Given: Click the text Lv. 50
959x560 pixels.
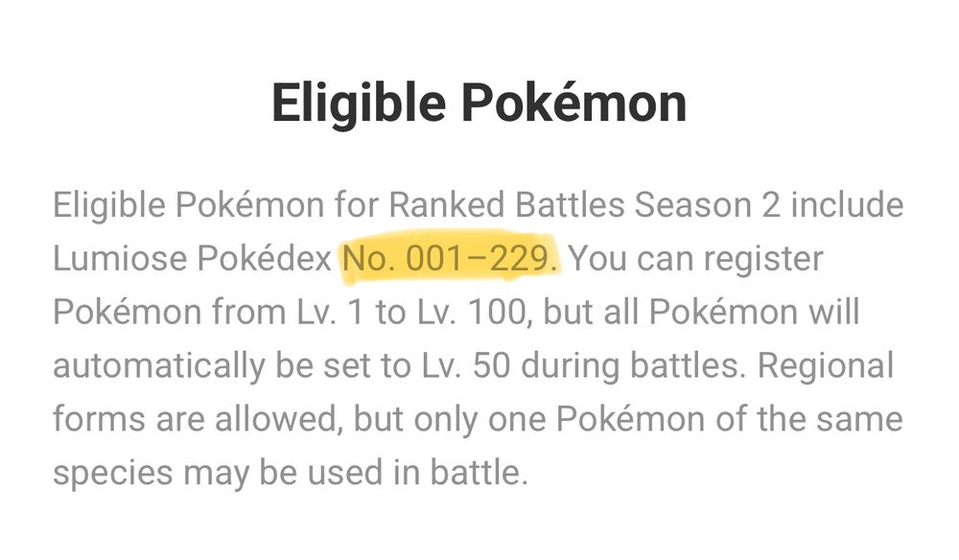Looking at the screenshot, I should point(466,365).
